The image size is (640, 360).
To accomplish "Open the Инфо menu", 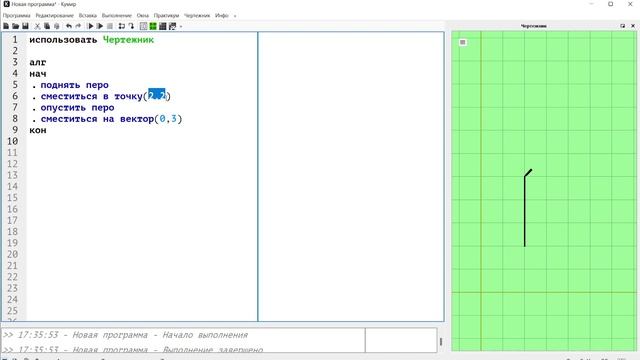I will [222, 16].
